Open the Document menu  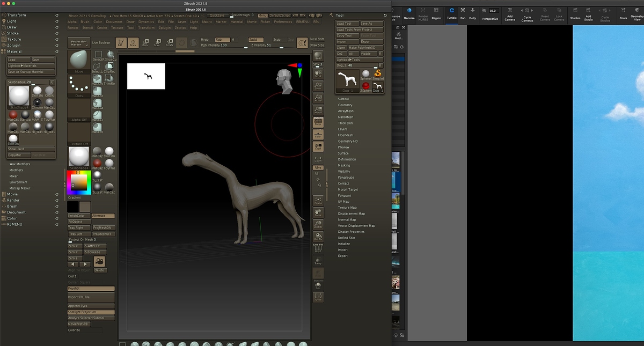coord(114,21)
